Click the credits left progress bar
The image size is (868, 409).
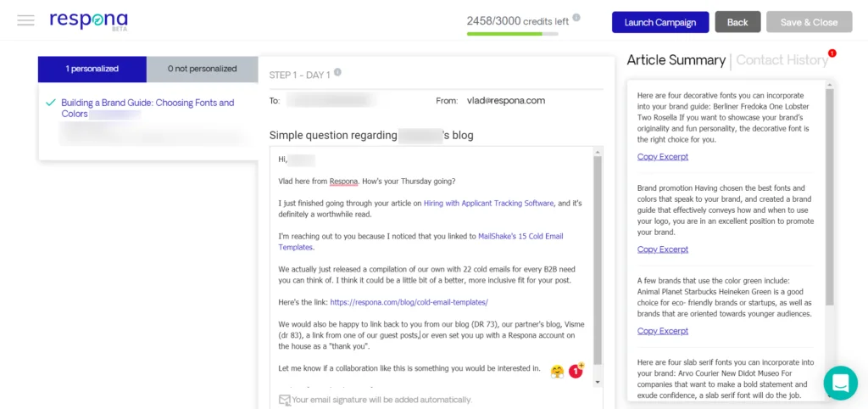point(512,34)
